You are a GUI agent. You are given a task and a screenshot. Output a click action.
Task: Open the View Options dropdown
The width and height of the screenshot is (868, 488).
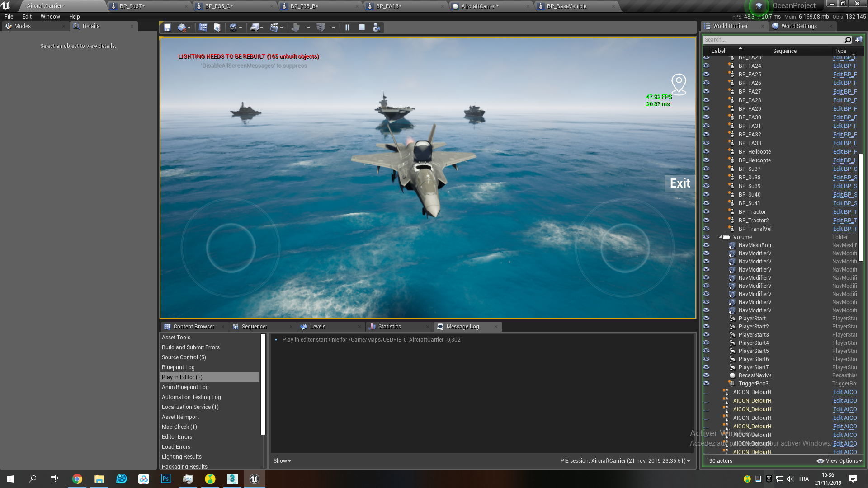[x=840, y=461]
